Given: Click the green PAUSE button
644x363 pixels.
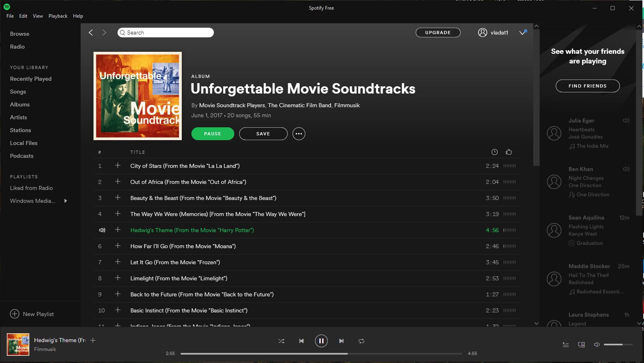Looking at the screenshot, I should coord(213,134).
